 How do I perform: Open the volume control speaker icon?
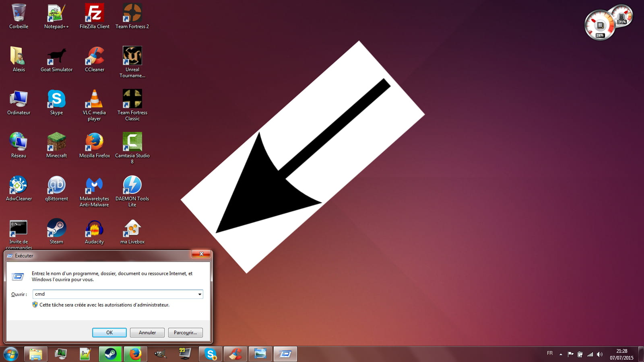pos(600,354)
